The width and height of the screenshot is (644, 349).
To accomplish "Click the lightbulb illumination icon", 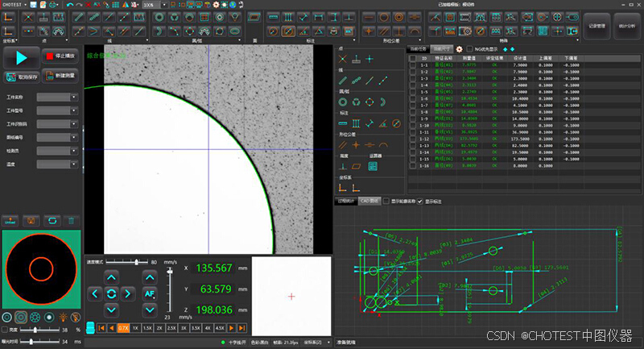I will tap(63, 317).
